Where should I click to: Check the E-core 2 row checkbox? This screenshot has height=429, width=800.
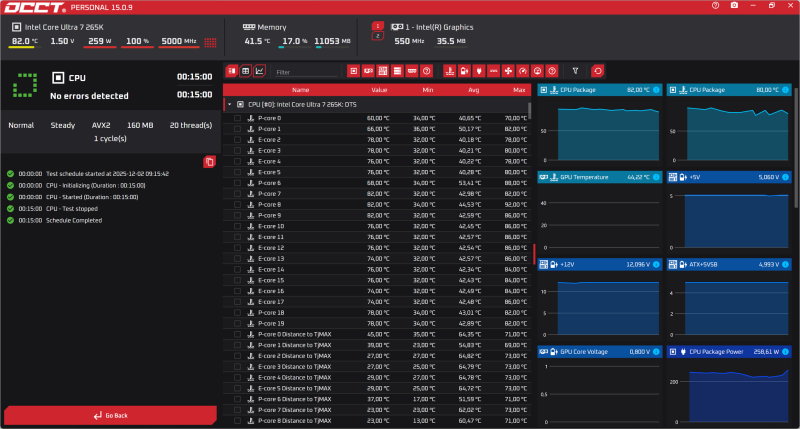tap(237, 139)
